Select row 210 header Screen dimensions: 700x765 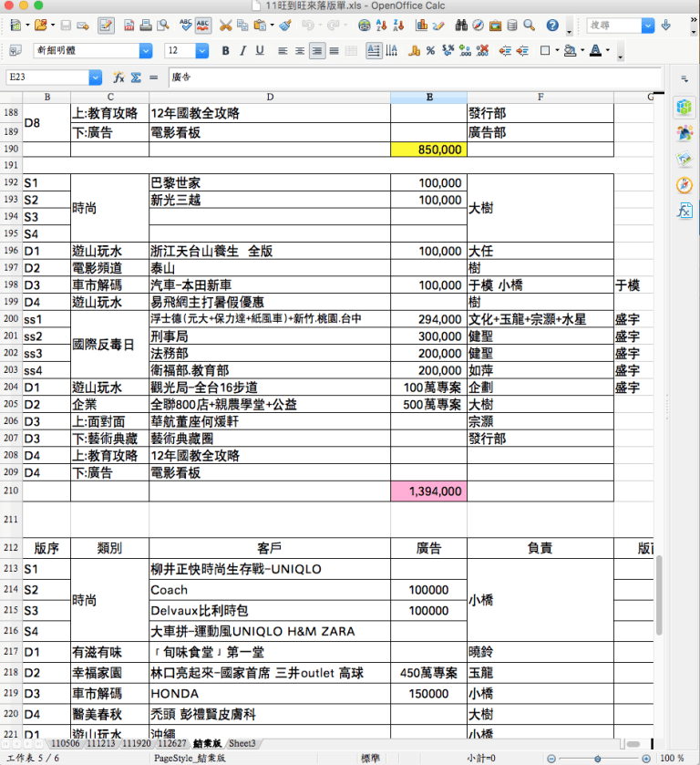click(11, 491)
